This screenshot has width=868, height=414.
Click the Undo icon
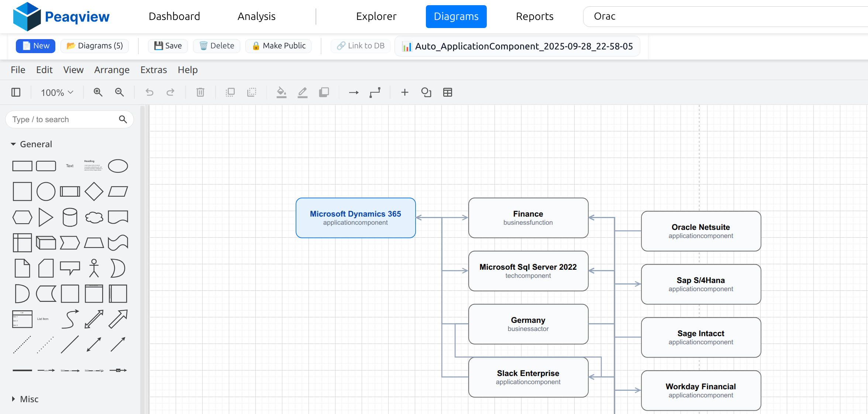[x=149, y=92]
